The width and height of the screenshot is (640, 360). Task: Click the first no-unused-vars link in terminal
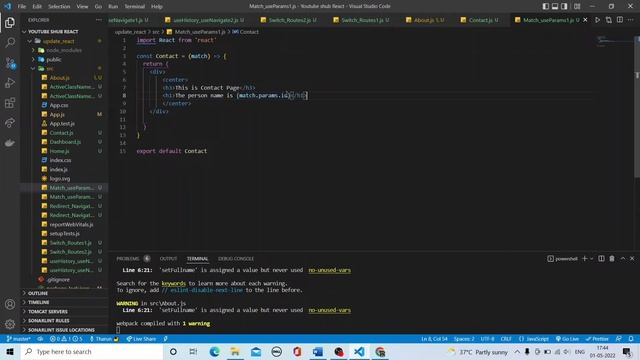(329, 270)
